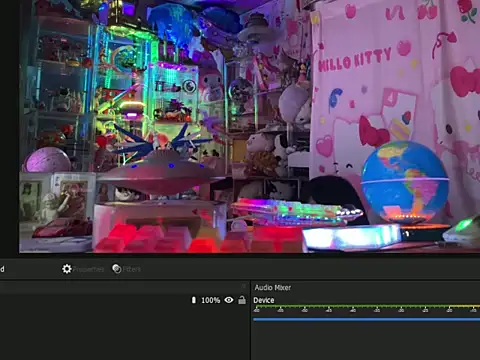480x360 pixels.
Task: Click the webcam preview canvas
Action: click(249, 126)
